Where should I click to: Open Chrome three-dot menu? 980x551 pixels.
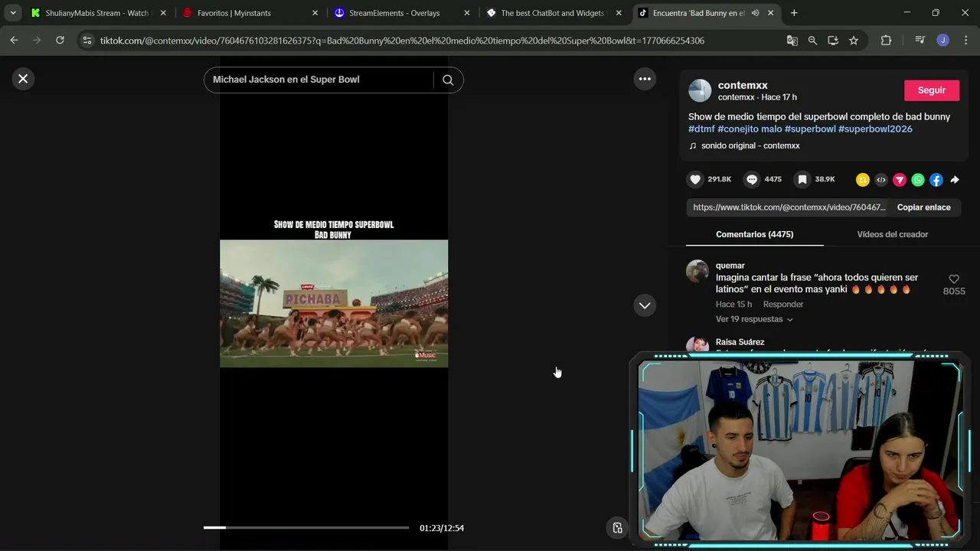pos(965,41)
